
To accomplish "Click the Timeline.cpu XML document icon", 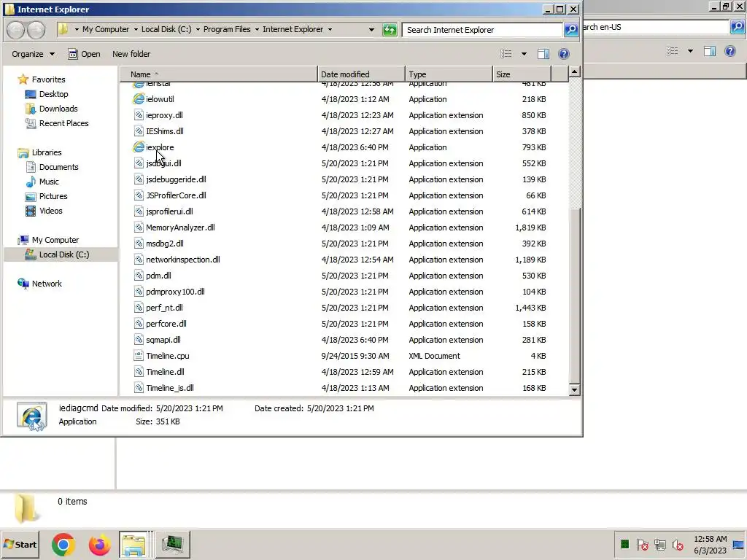I will (x=139, y=356).
